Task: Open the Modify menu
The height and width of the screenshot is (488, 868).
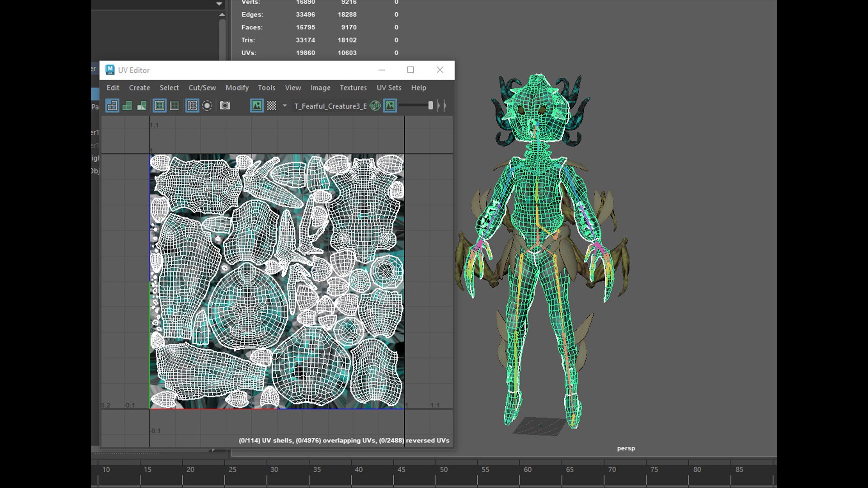Action: pos(237,88)
